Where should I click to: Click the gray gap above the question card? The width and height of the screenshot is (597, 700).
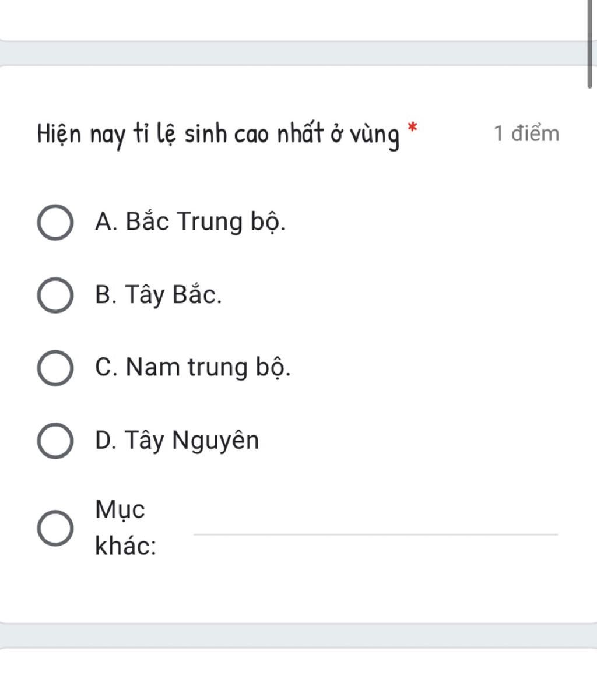click(292, 54)
